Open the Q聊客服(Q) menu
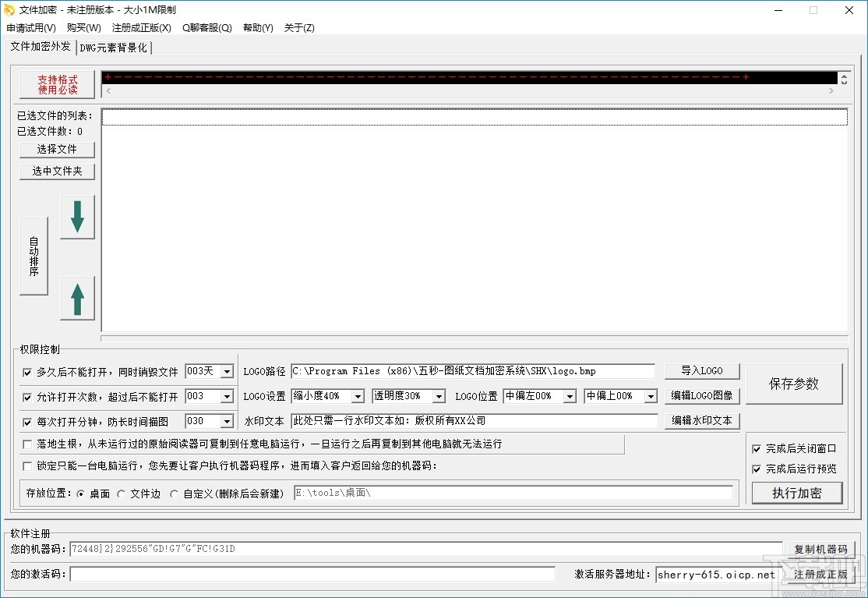The image size is (868, 598). click(x=207, y=28)
